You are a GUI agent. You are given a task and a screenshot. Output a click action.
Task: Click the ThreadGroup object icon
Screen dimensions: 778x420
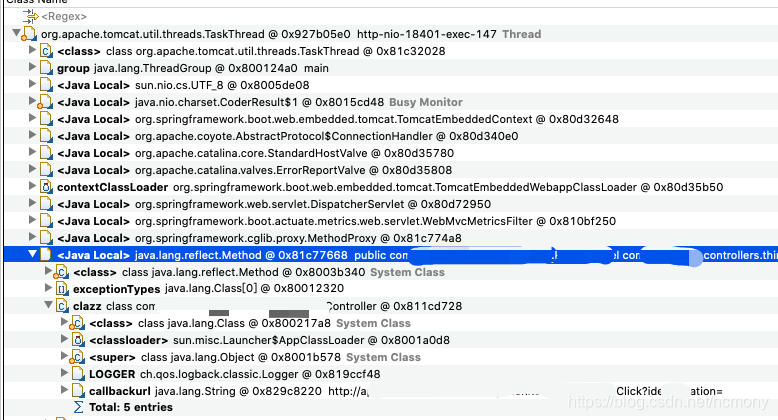46,68
